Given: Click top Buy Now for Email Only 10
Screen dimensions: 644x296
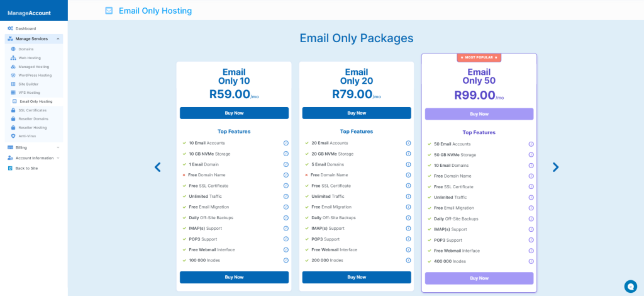Looking at the screenshot, I should click(234, 113).
